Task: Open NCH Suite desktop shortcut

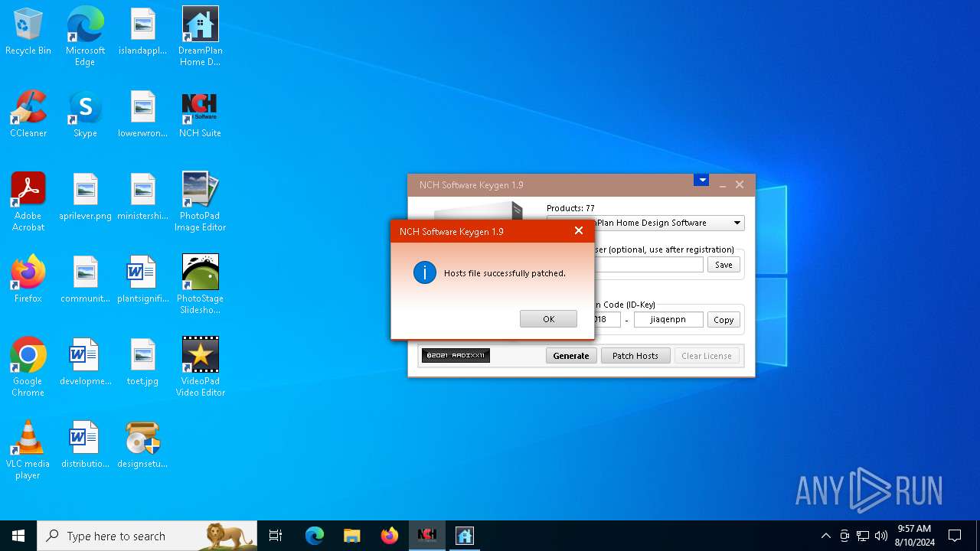Action: pos(200,115)
